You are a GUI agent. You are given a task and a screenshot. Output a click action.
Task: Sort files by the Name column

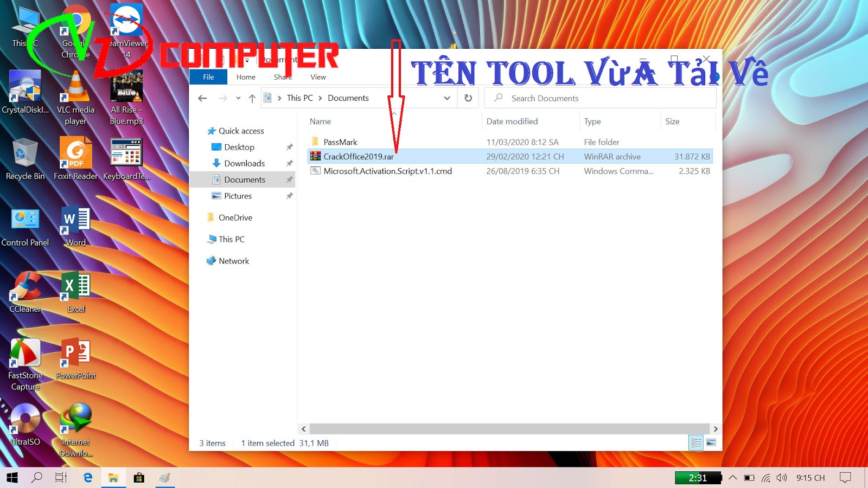tap(320, 121)
